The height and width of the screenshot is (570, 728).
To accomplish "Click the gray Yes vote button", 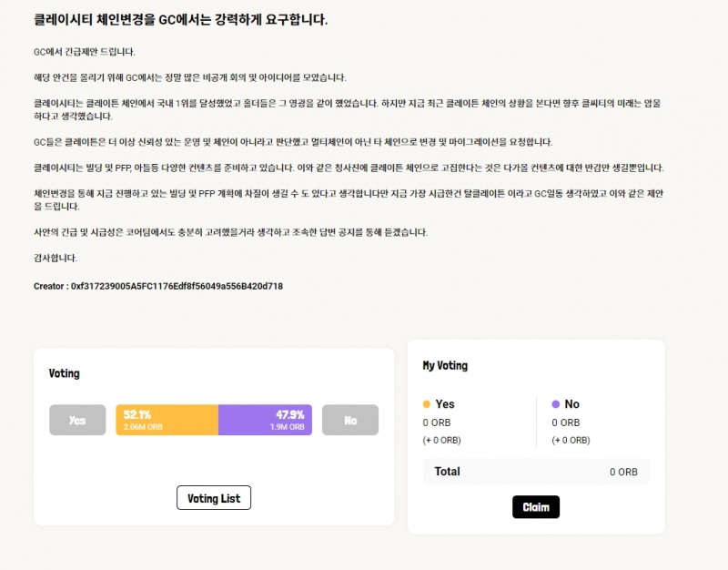I will [77, 420].
